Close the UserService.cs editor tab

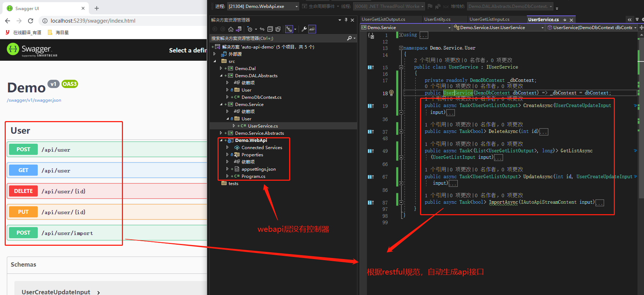click(x=571, y=20)
